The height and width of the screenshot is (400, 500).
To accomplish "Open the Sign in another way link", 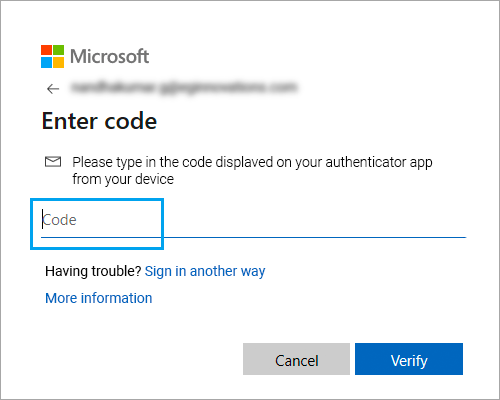I will 205,271.
